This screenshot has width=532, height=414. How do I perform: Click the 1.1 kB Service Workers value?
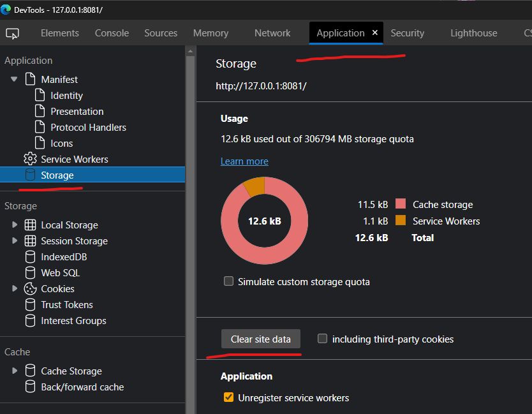pyautogui.click(x=375, y=221)
